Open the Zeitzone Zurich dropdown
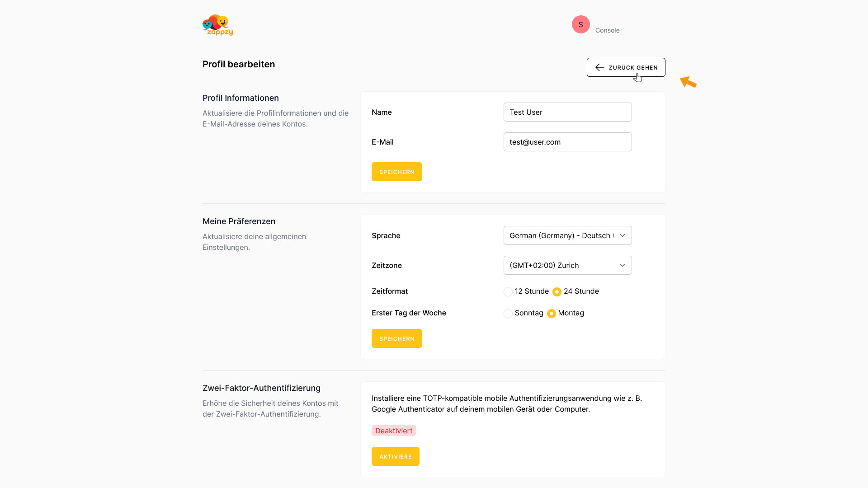Image resolution: width=868 pixels, height=488 pixels. coord(567,265)
